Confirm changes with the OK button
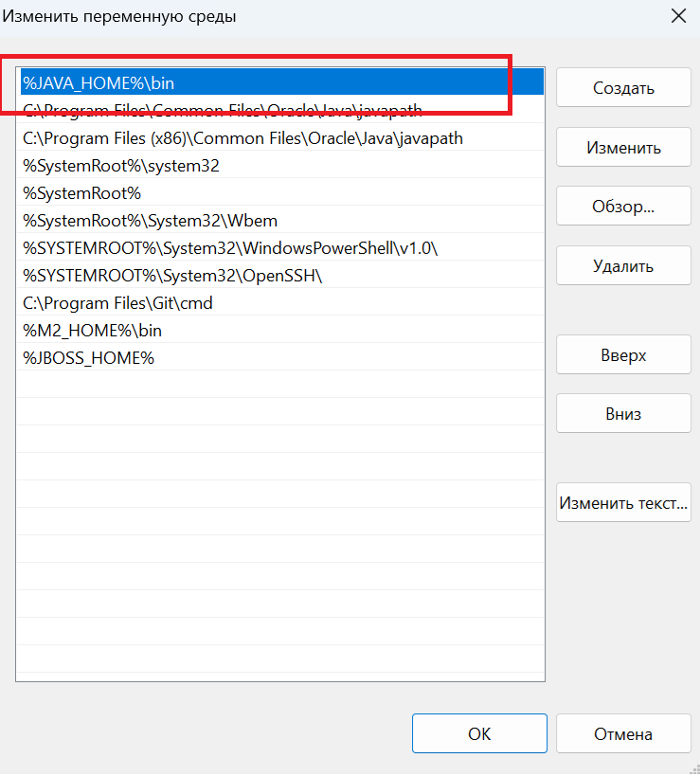Screen dimensions: 700x776 (x=479, y=733)
